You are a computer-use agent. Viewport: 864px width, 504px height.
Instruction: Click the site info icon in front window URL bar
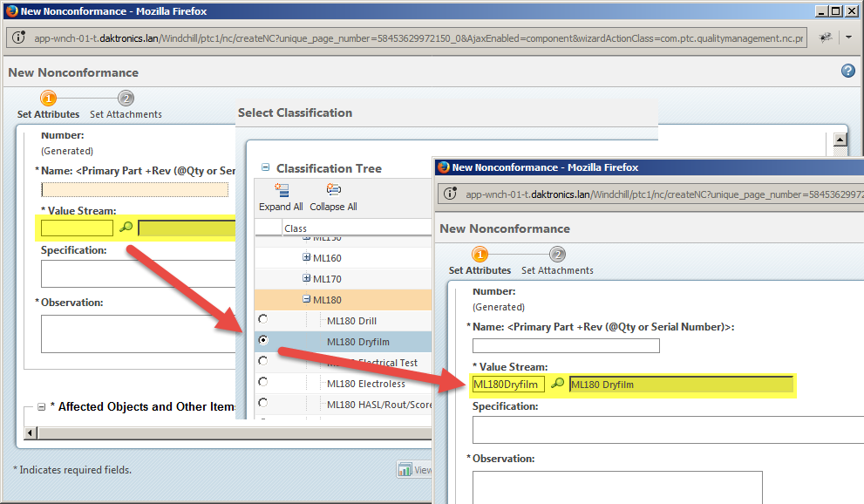click(x=450, y=194)
